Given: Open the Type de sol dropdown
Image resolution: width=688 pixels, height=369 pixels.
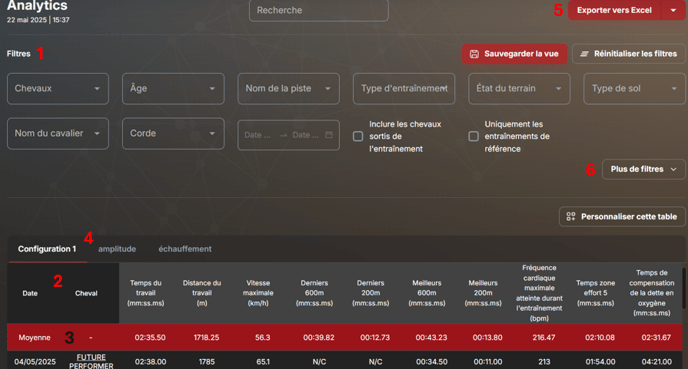Looking at the screenshot, I should 634,89.
